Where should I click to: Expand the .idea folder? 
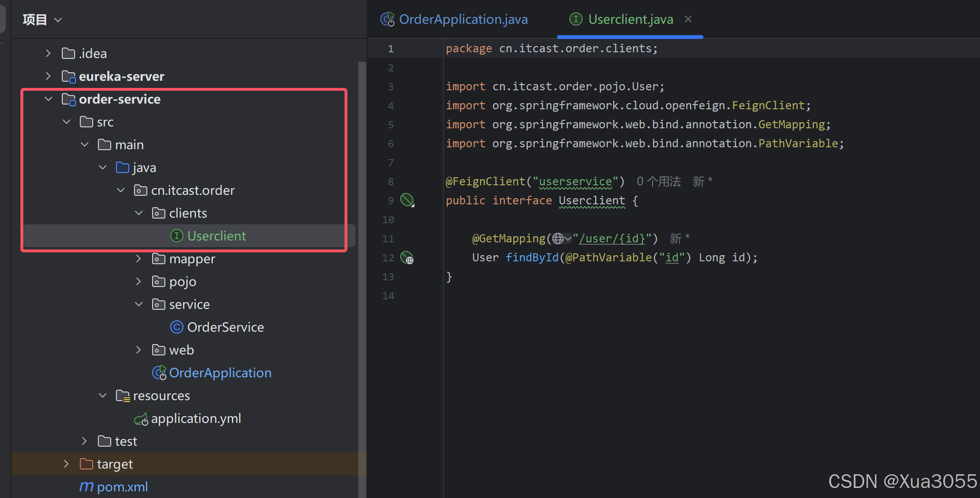coord(48,53)
